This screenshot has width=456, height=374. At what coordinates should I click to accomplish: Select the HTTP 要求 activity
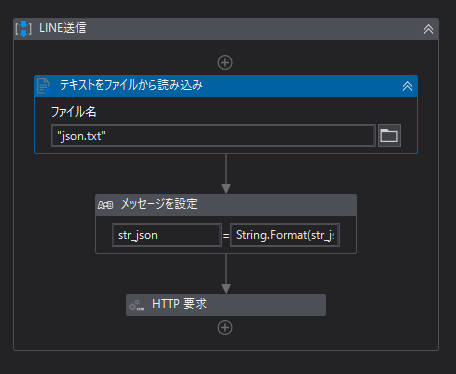[x=226, y=305]
